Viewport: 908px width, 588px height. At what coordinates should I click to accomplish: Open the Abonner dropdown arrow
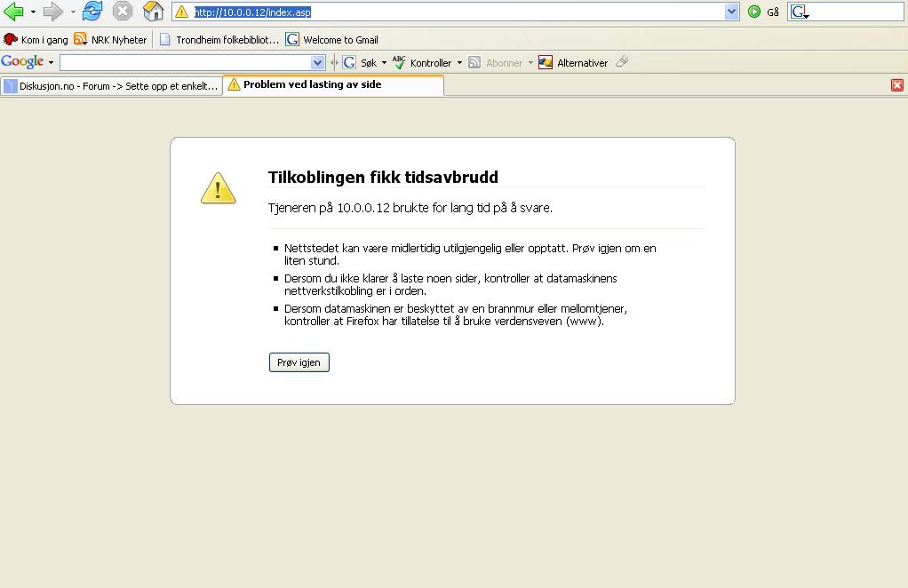tap(530, 62)
